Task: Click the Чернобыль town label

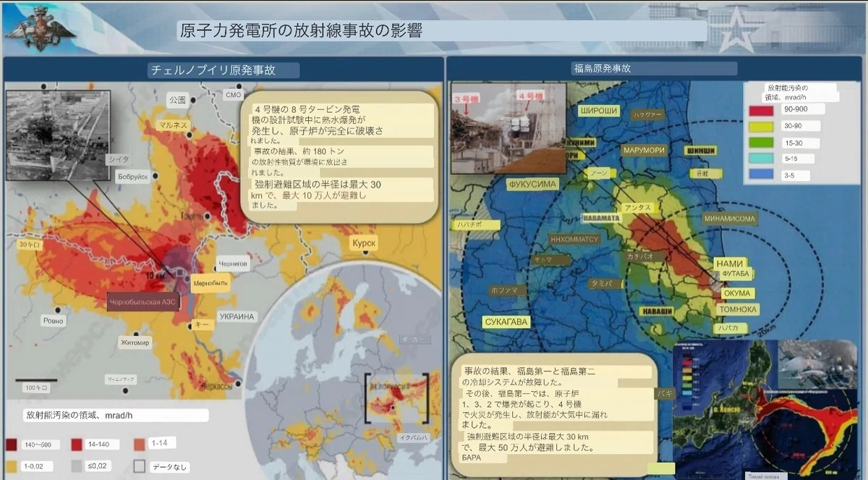Action: [211, 285]
